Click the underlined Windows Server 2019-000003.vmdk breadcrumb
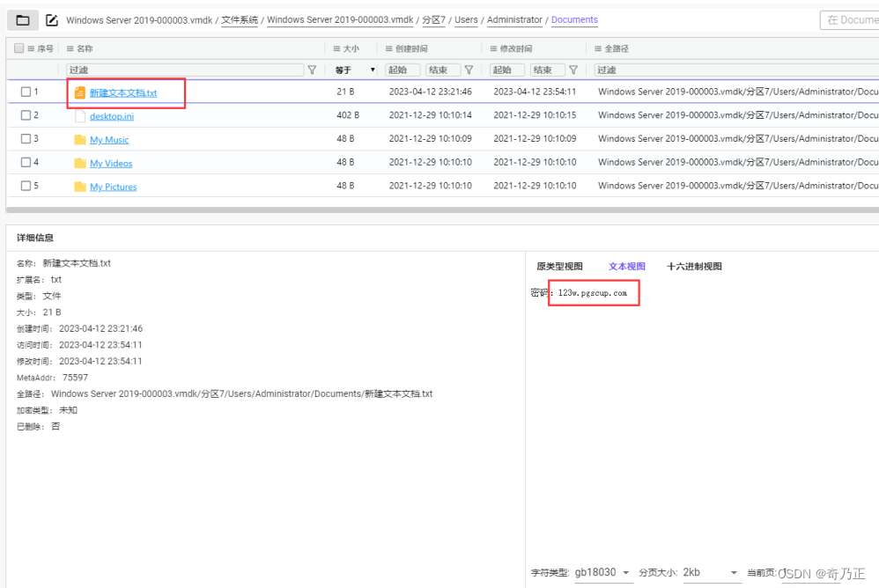The image size is (879, 588). point(340,20)
